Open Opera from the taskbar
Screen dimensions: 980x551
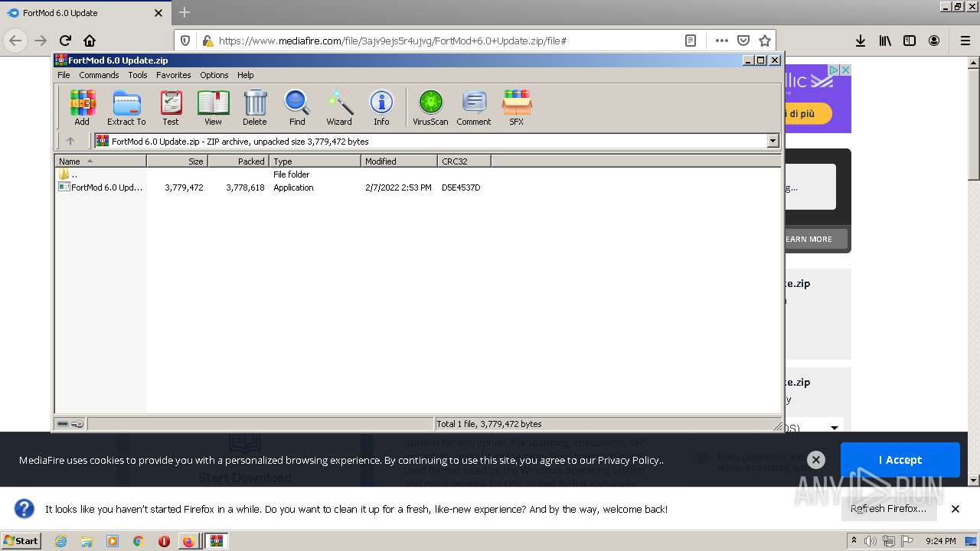[x=164, y=541]
